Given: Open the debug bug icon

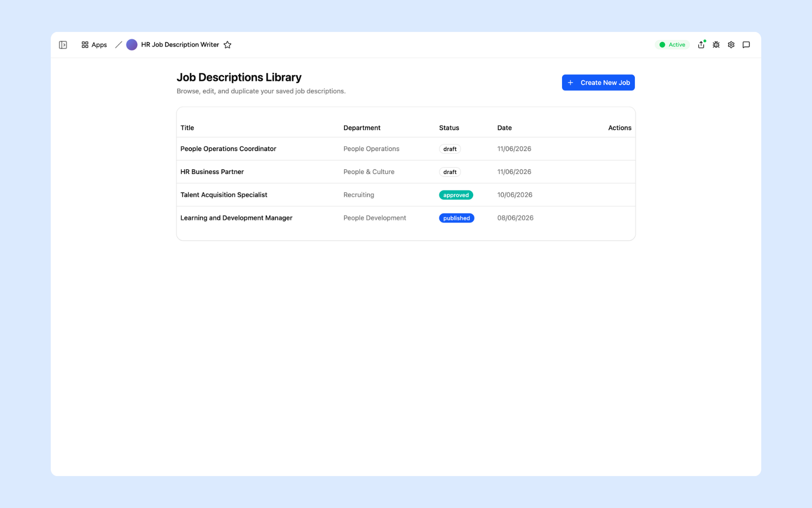Looking at the screenshot, I should click(x=716, y=45).
